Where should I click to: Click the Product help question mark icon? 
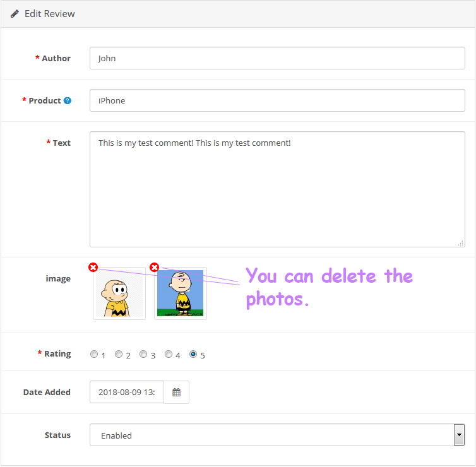point(68,101)
